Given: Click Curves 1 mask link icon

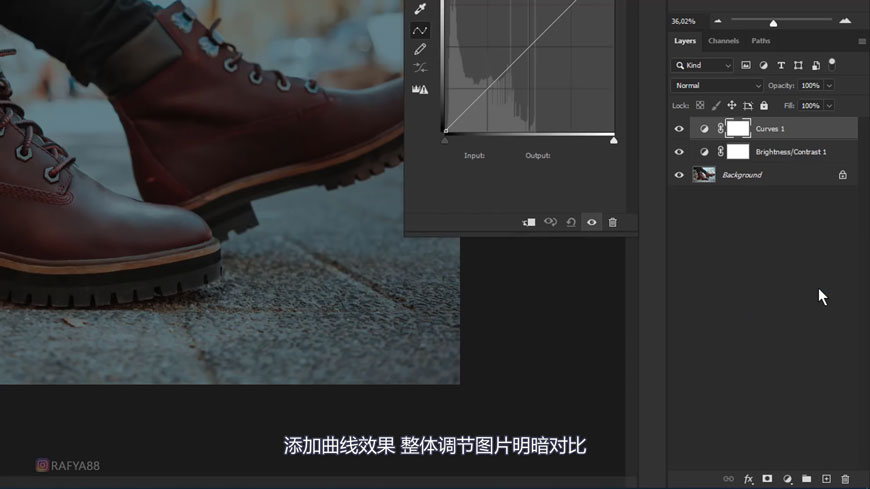Looking at the screenshot, I should [720, 129].
